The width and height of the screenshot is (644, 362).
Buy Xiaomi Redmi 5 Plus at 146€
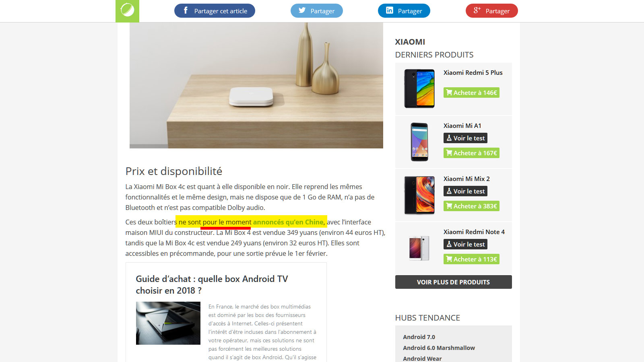471,93
